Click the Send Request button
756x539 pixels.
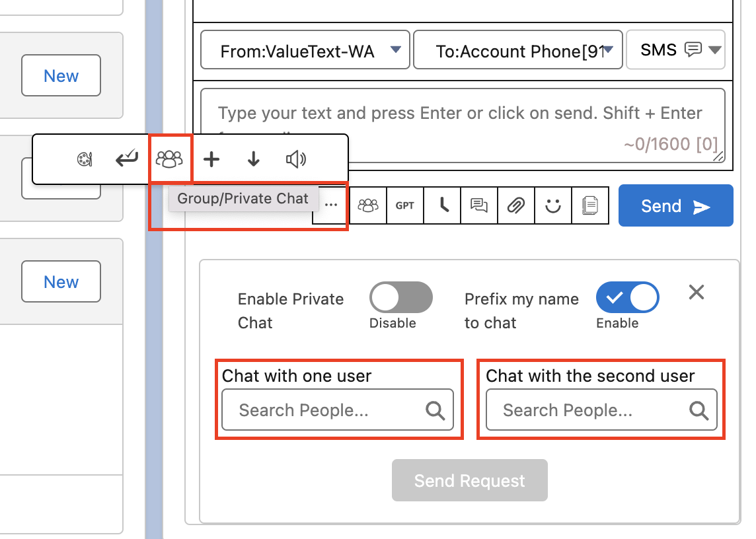[x=470, y=480]
